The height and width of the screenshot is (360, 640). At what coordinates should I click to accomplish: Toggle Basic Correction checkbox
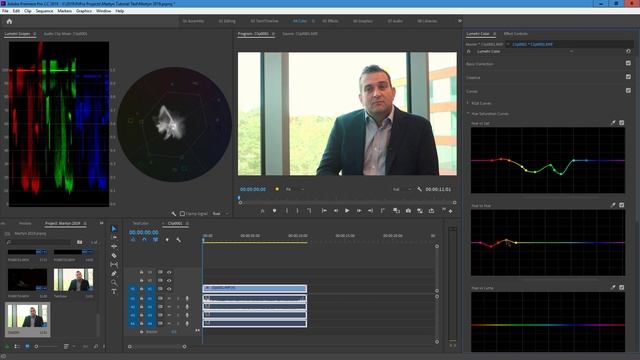(628, 63)
